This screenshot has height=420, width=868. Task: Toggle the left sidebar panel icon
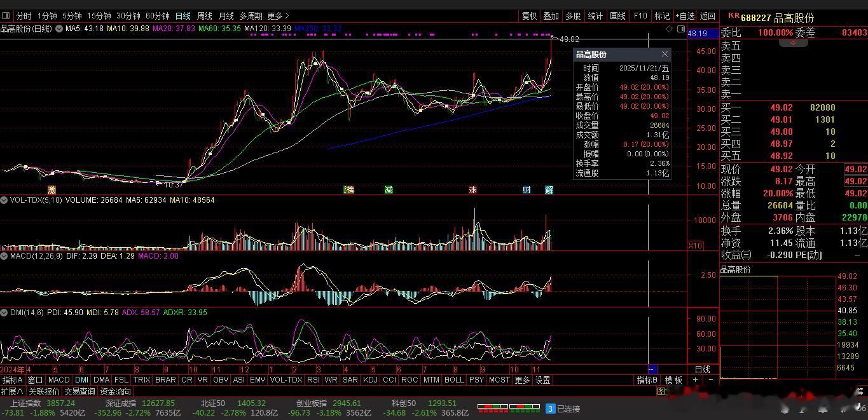pos(6,15)
